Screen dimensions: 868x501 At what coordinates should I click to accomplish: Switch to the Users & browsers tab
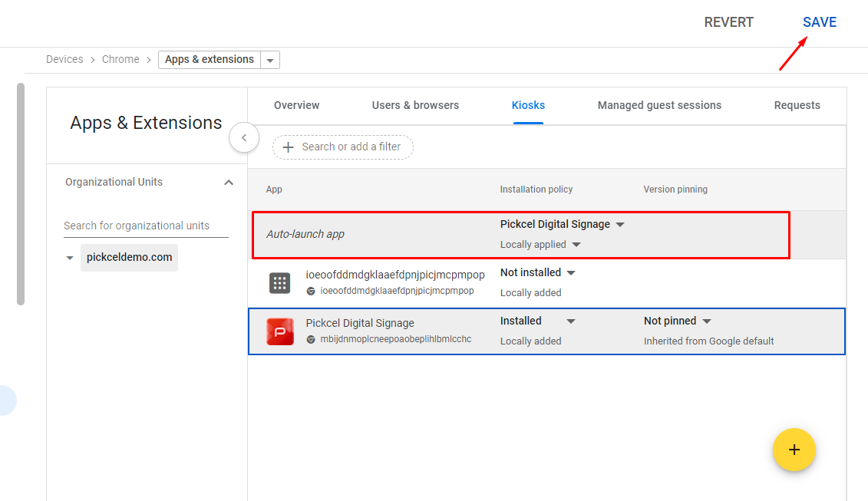pyautogui.click(x=415, y=105)
